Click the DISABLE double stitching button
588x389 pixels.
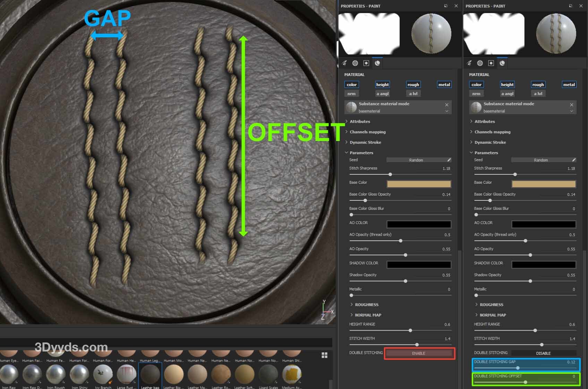click(543, 353)
